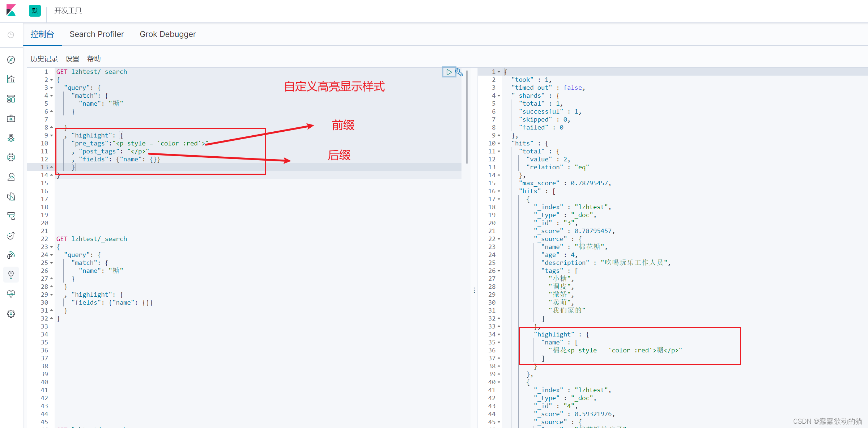868x428 pixels.
Task: Collapse editor fold arrow at line 2
Action: click(52, 80)
